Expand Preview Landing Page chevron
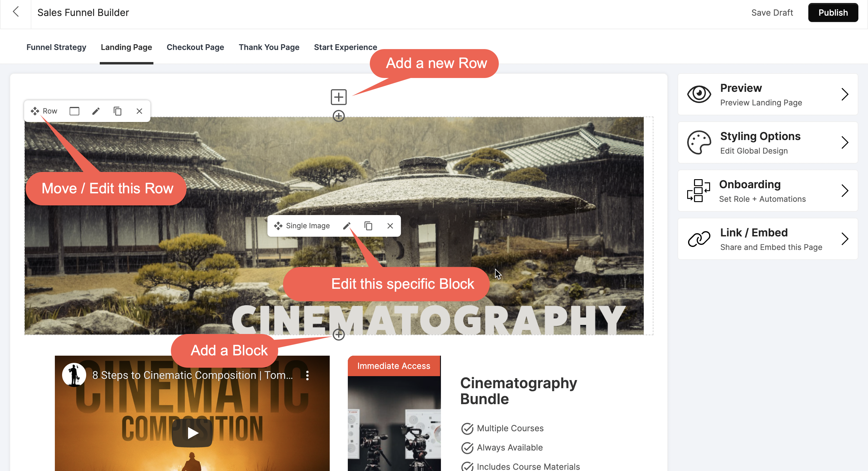This screenshot has height=471, width=868. pyautogui.click(x=845, y=94)
